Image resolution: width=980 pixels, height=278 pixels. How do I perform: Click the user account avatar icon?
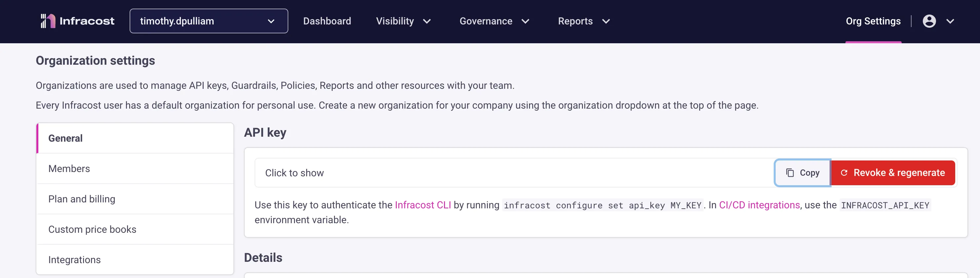[x=929, y=21]
